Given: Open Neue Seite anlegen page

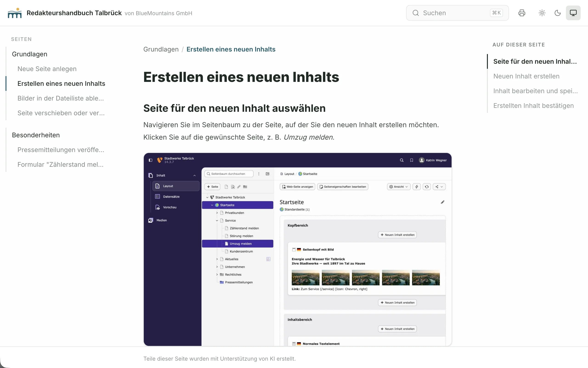Looking at the screenshot, I should [x=47, y=69].
